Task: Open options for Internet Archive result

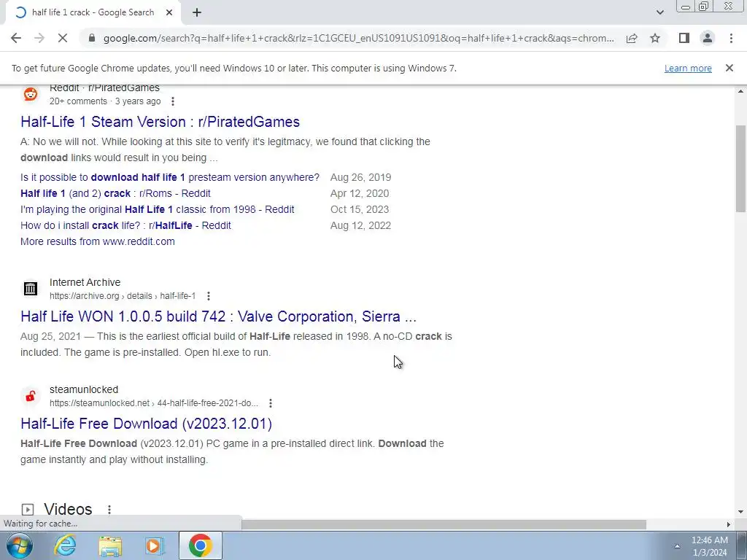Action: 208,296
